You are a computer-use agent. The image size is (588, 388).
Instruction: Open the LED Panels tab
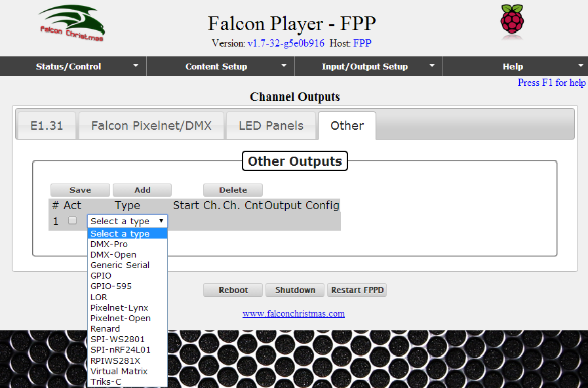[x=271, y=126]
